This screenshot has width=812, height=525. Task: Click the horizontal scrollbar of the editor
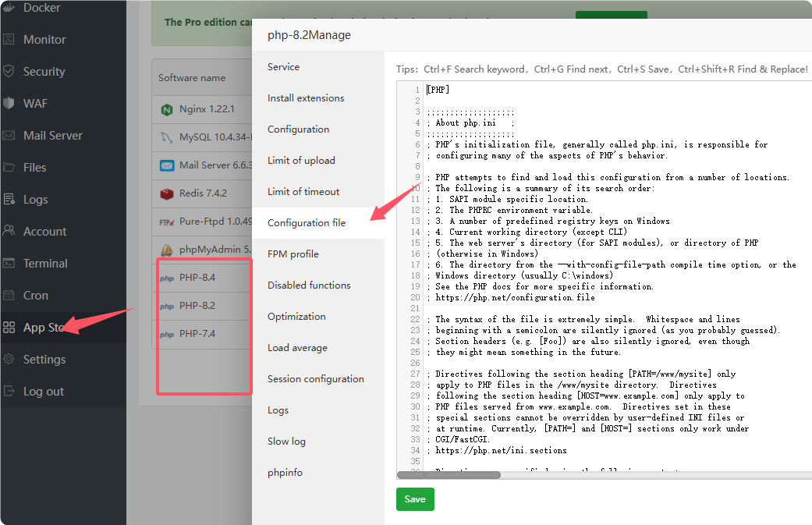pos(449,475)
